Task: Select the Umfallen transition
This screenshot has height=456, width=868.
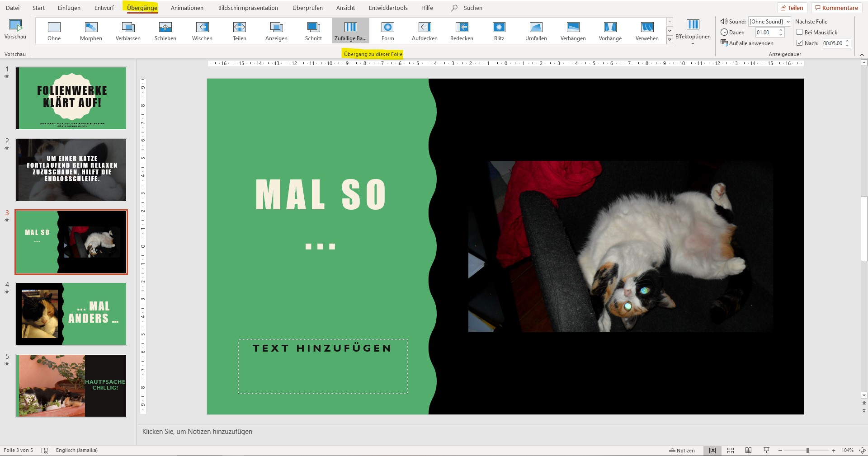Action: (536, 31)
